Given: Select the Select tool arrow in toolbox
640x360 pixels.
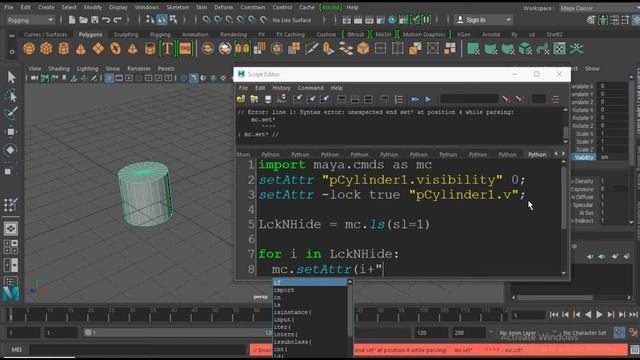Looking at the screenshot, I should [x=11, y=77].
